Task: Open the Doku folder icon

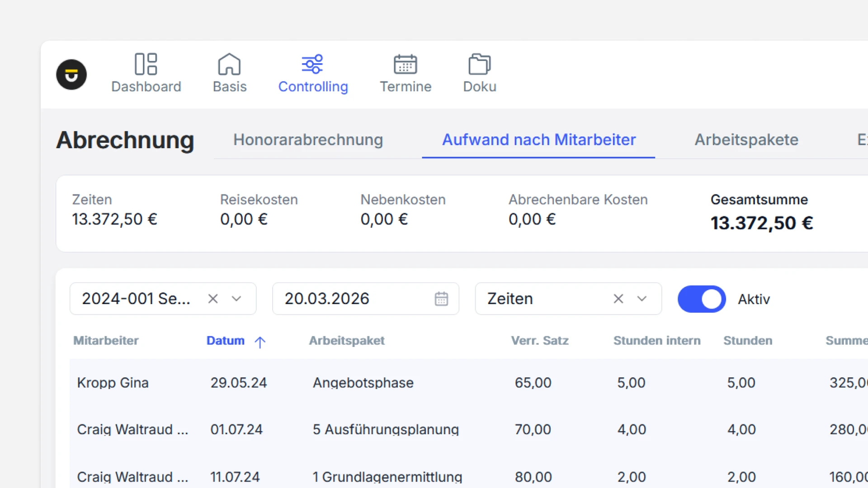Action: tap(479, 64)
